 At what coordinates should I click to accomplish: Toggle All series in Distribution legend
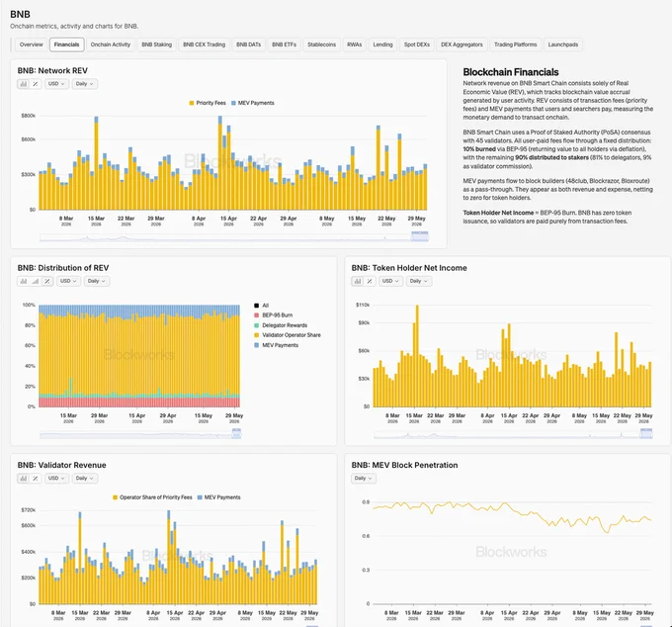262,306
